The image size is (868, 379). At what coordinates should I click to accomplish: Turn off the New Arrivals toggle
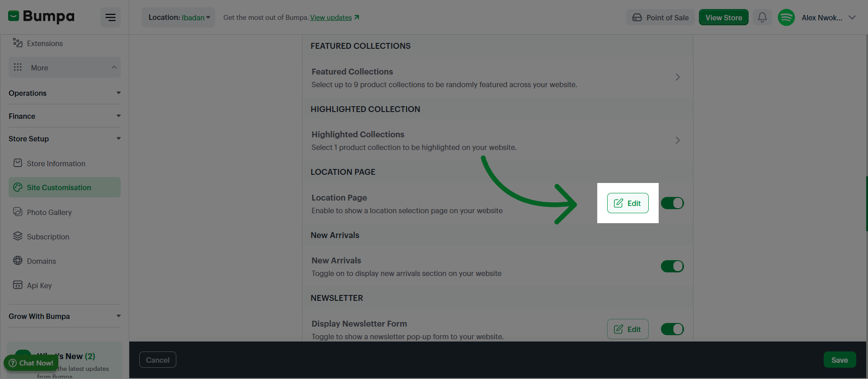tap(672, 267)
